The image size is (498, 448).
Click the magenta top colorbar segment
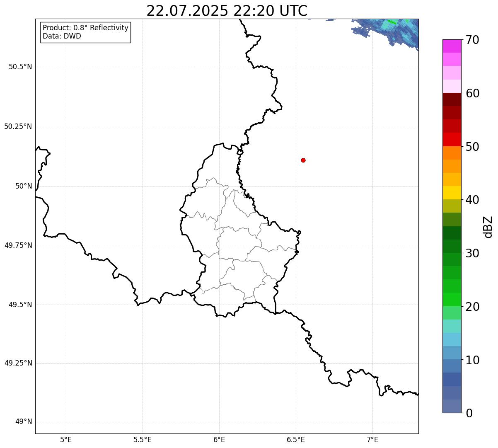[452, 46]
